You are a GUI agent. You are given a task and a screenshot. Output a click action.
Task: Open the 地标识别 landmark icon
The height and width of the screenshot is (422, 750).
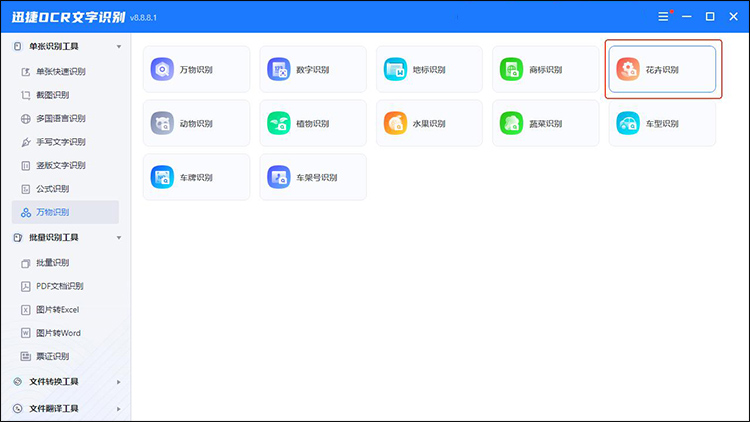[395, 69]
